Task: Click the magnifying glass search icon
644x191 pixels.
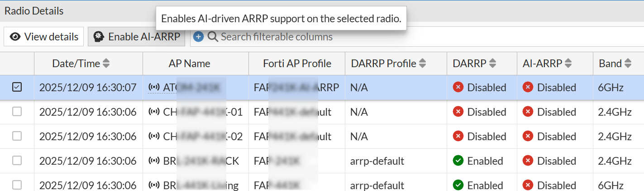Action: point(212,37)
